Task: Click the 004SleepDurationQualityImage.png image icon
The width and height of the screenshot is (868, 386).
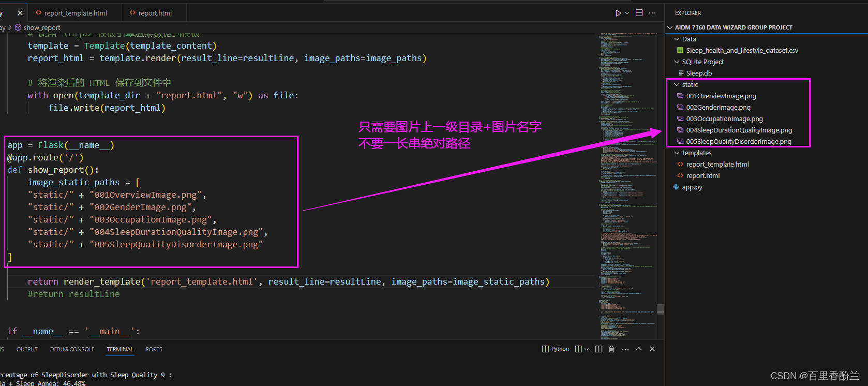Action: pyautogui.click(x=680, y=130)
